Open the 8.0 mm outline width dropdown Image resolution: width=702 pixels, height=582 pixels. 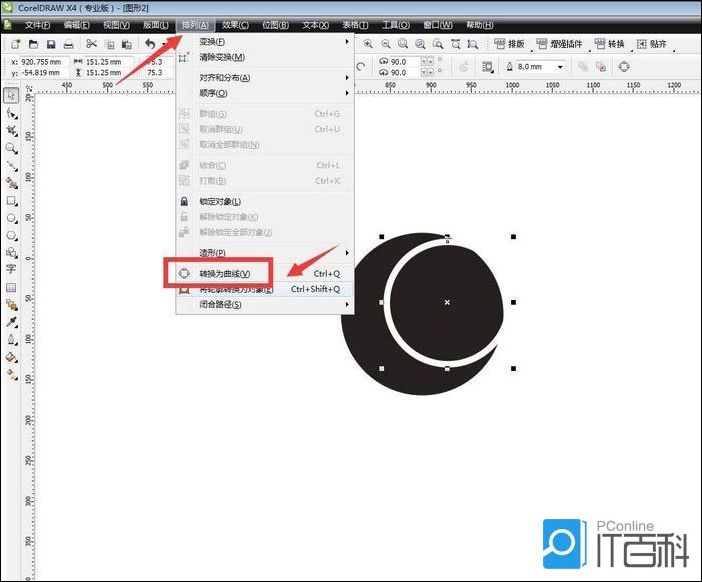coord(560,67)
